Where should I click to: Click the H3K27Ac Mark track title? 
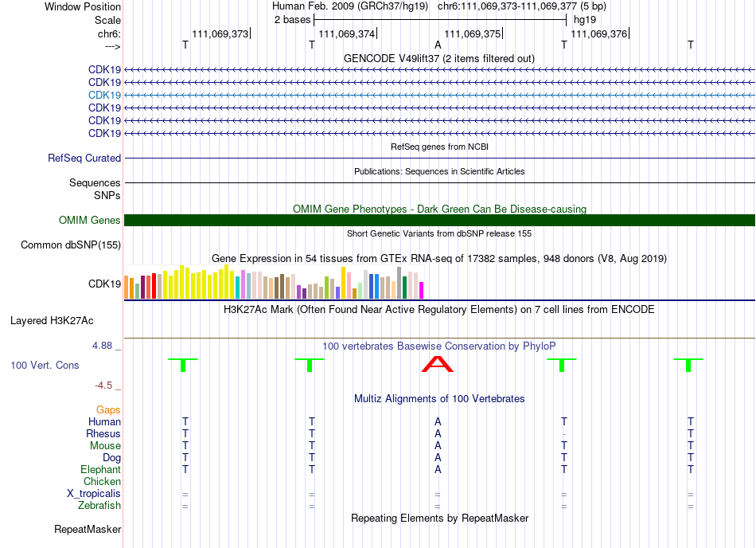click(x=439, y=309)
